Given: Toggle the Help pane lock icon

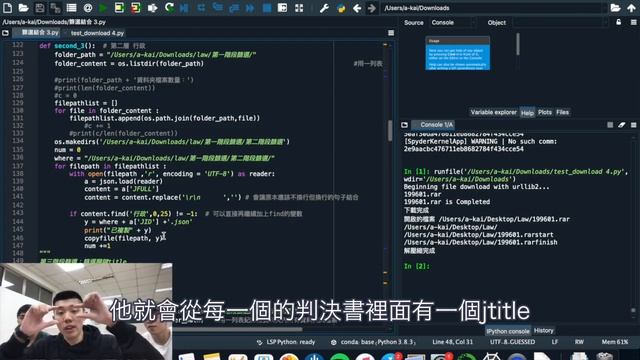Looking at the screenshot, I should click(x=619, y=22).
